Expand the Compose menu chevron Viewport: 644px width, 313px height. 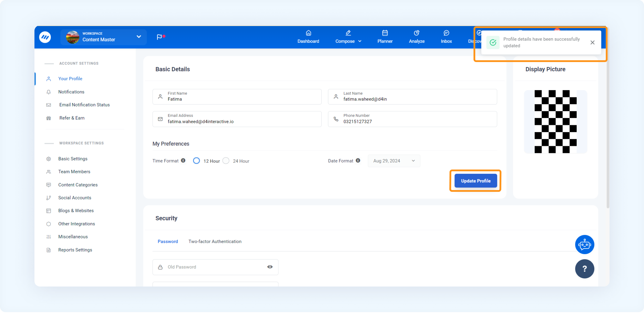coord(360,41)
